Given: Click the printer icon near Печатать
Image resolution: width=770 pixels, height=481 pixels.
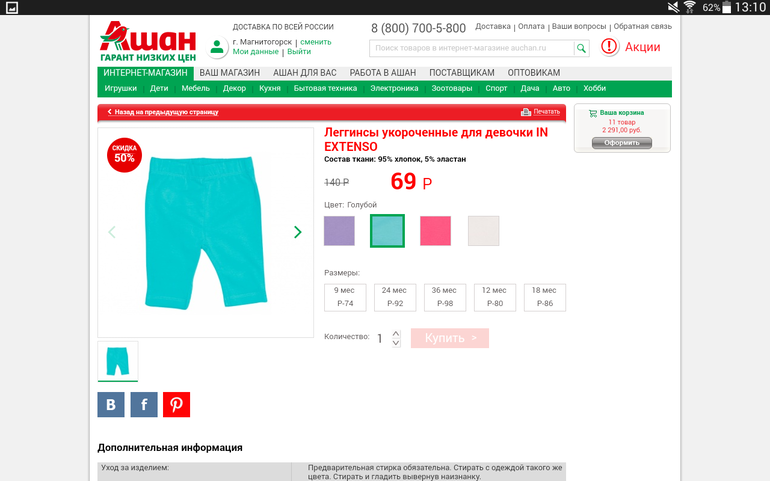Looking at the screenshot, I should tap(525, 112).
